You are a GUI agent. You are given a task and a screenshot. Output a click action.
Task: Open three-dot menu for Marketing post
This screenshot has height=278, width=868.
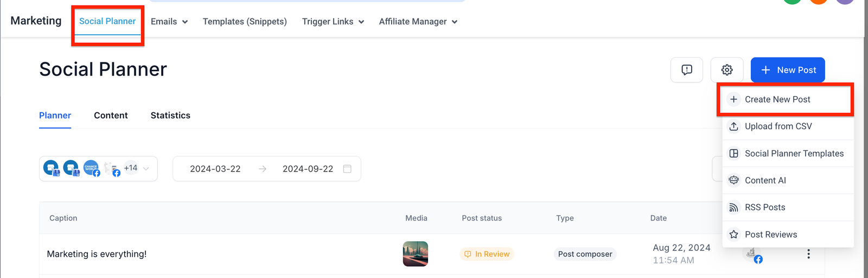click(808, 254)
